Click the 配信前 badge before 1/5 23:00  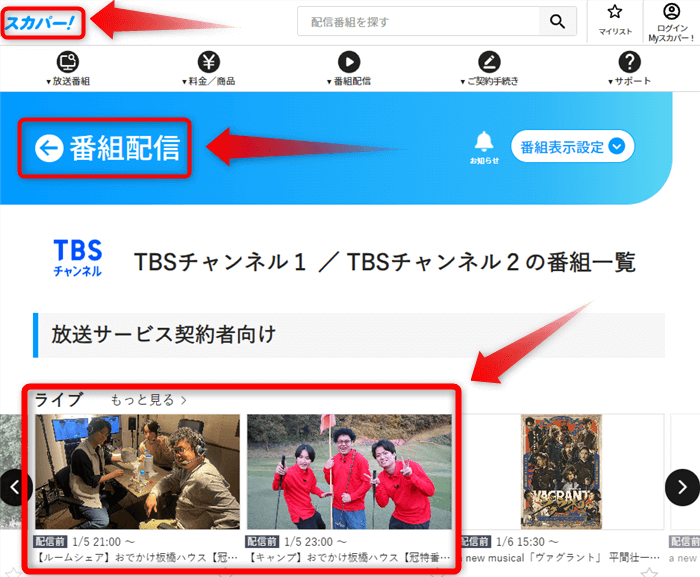click(x=262, y=542)
